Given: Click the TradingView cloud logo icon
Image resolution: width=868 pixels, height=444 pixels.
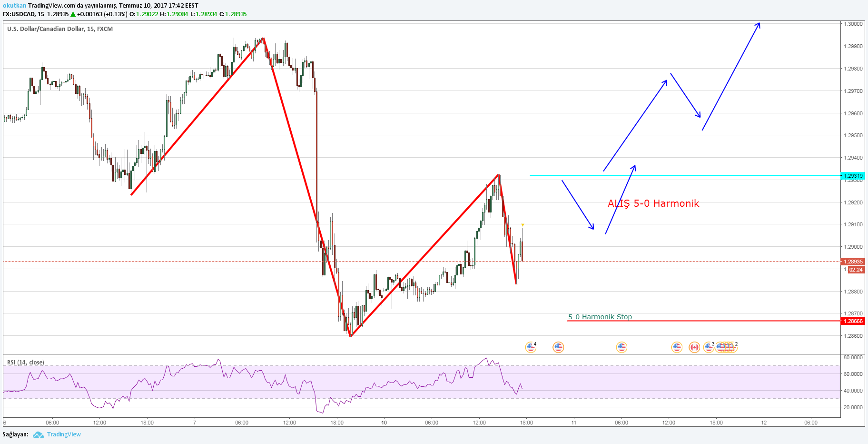Looking at the screenshot, I should (x=39, y=434).
